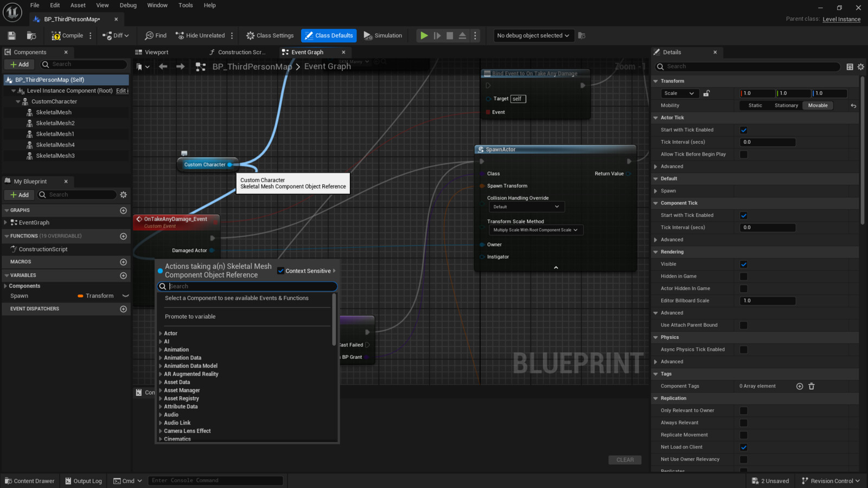Toggle the Visible checkbox in Rendering
This screenshot has width=868, height=488.
(744, 265)
